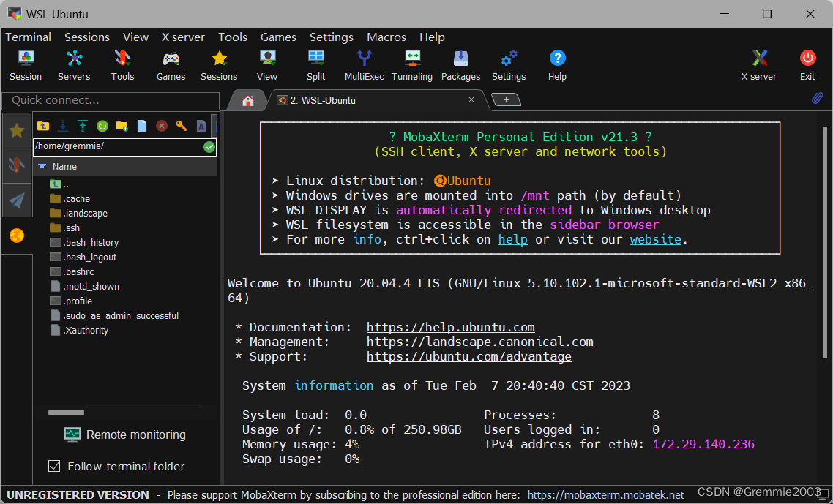Select the 2. WSL-Ubuntu tab
Screen dimensions: 833x504
tap(323, 100)
